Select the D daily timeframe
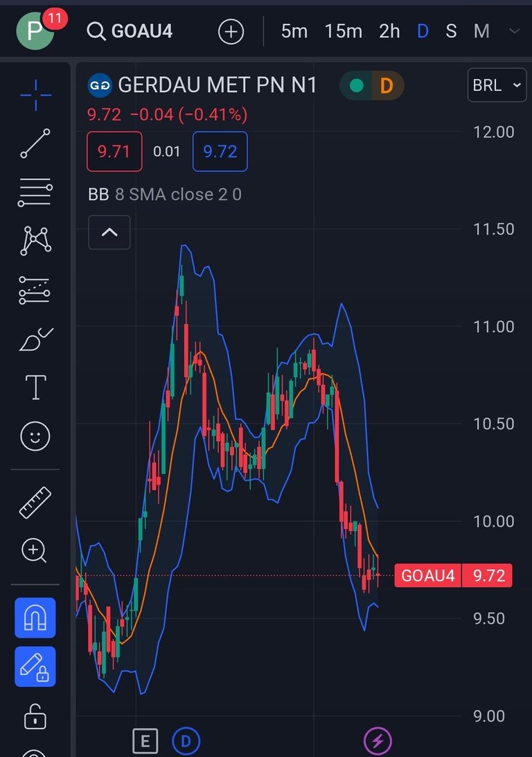532x757 pixels. (423, 31)
